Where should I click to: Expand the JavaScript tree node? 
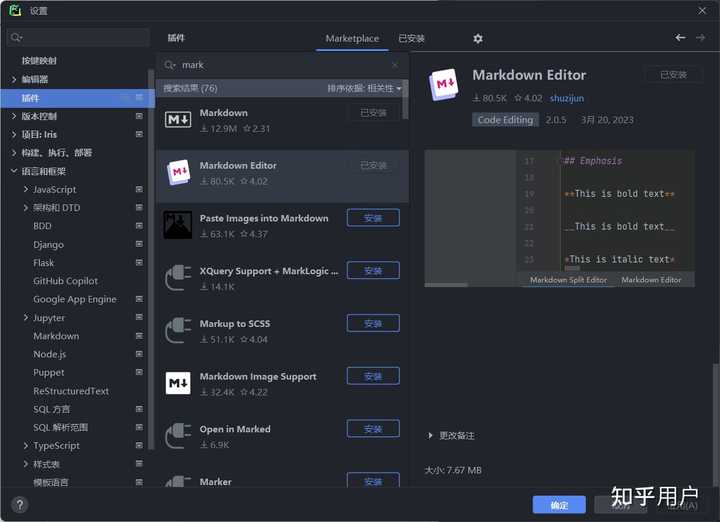[x=26, y=189]
